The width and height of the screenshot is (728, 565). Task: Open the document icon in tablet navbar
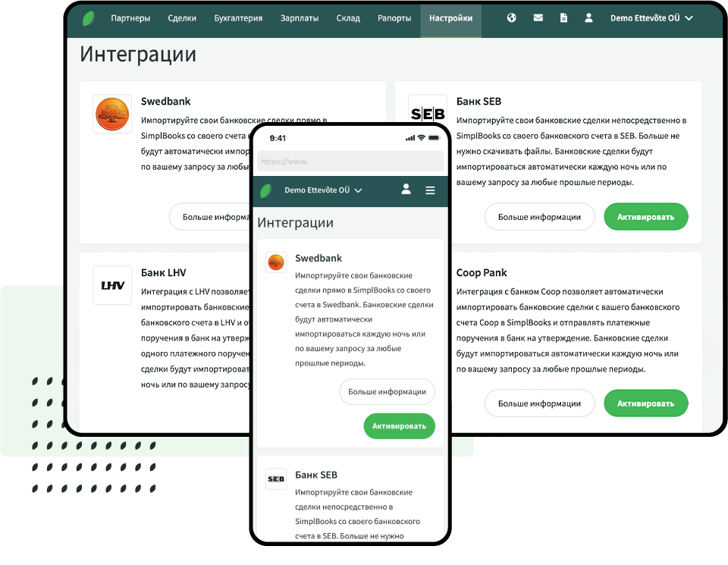pyautogui.click(x=563, y=18)
